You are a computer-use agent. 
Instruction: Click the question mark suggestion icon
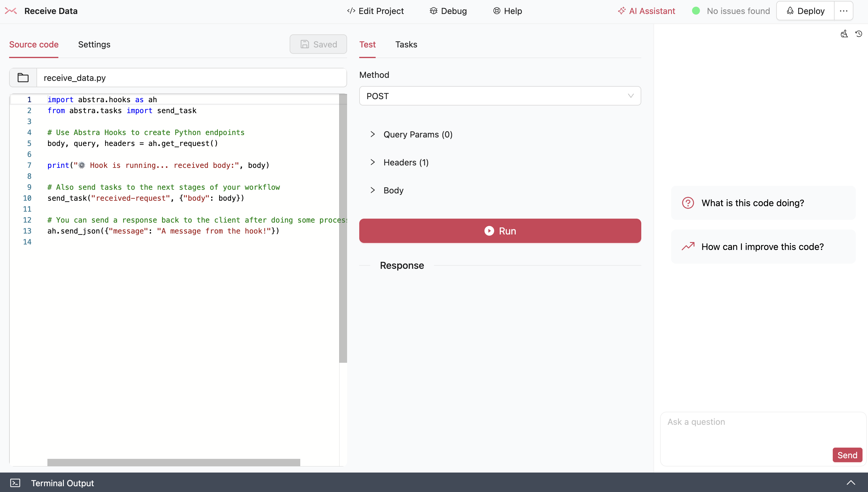coord(688,203)
